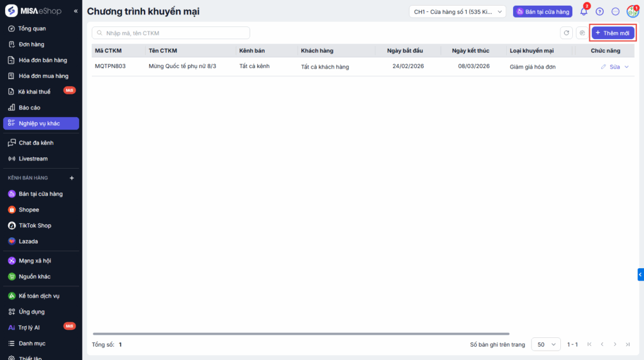
Task: Focus the search CTKM input field
Action: click(171, 33)
